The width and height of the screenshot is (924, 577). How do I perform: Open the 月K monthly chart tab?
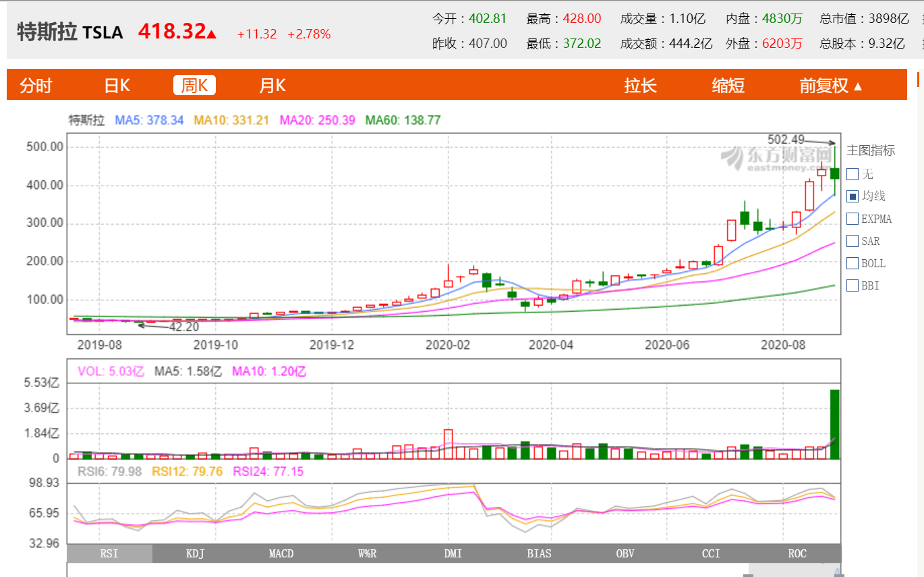(x=272, y=86)
